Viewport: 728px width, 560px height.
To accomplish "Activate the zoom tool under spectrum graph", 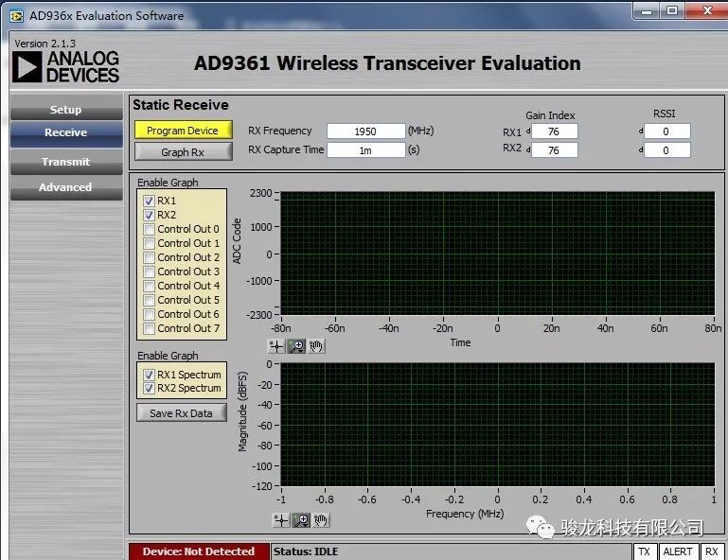I will coord(301,519).
